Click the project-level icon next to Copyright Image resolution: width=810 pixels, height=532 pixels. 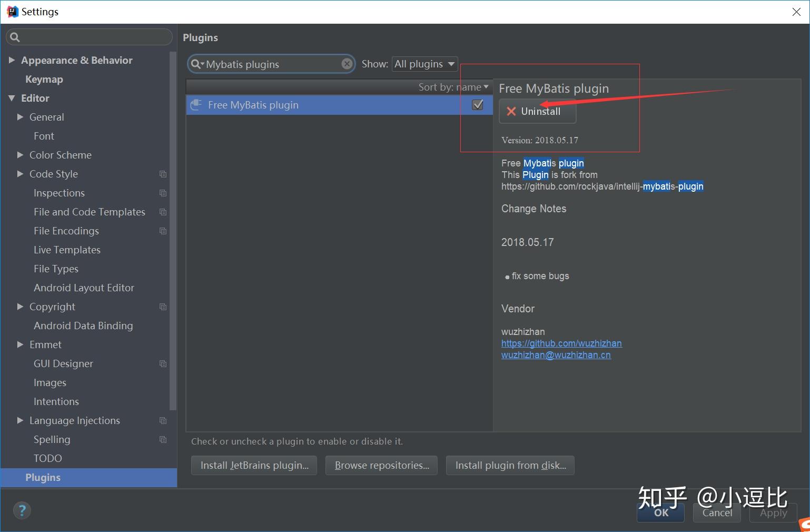(163, 307)
